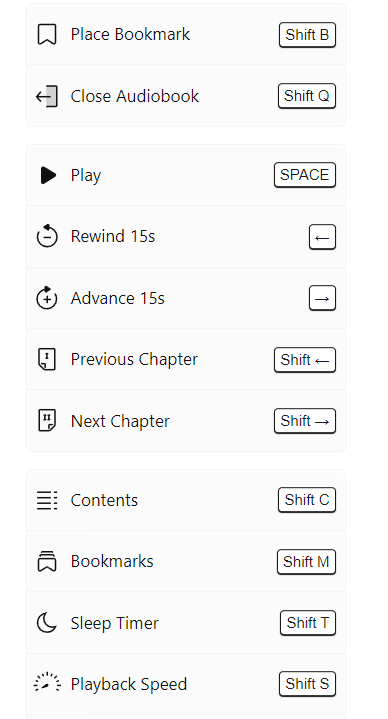
Task: Click the SPACE shortcut key badge
Action: [x=305, y=175]
